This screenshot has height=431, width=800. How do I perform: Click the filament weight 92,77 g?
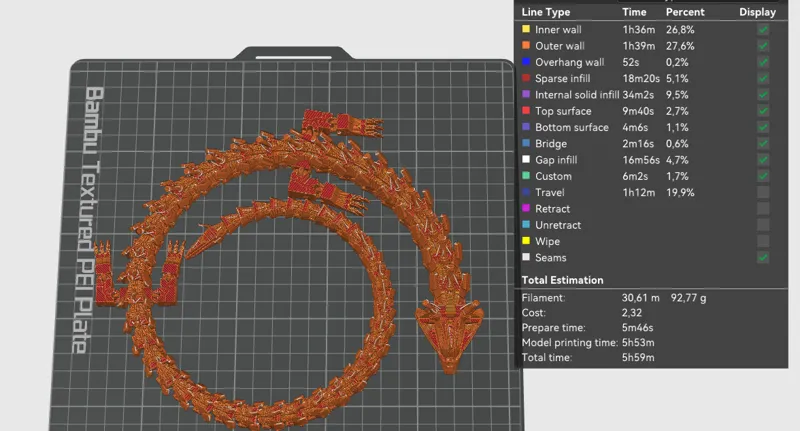pyautogui.click(x=688, y=298)
